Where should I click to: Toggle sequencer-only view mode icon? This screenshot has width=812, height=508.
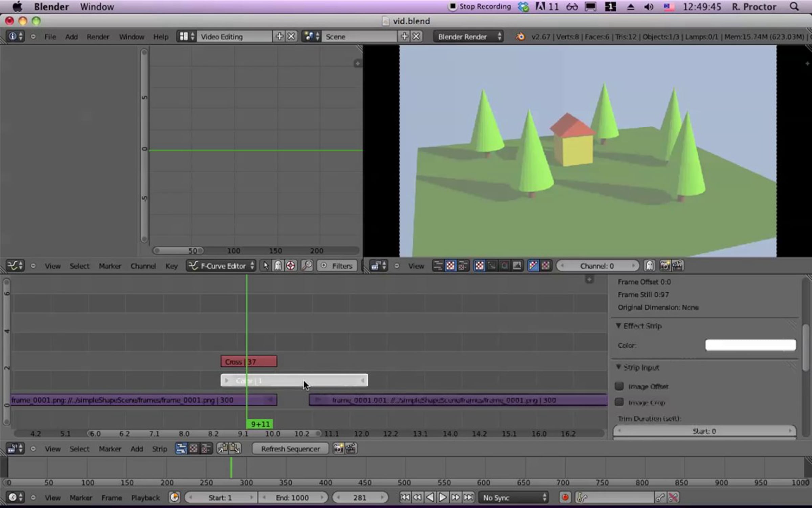(x=181, y=449)
